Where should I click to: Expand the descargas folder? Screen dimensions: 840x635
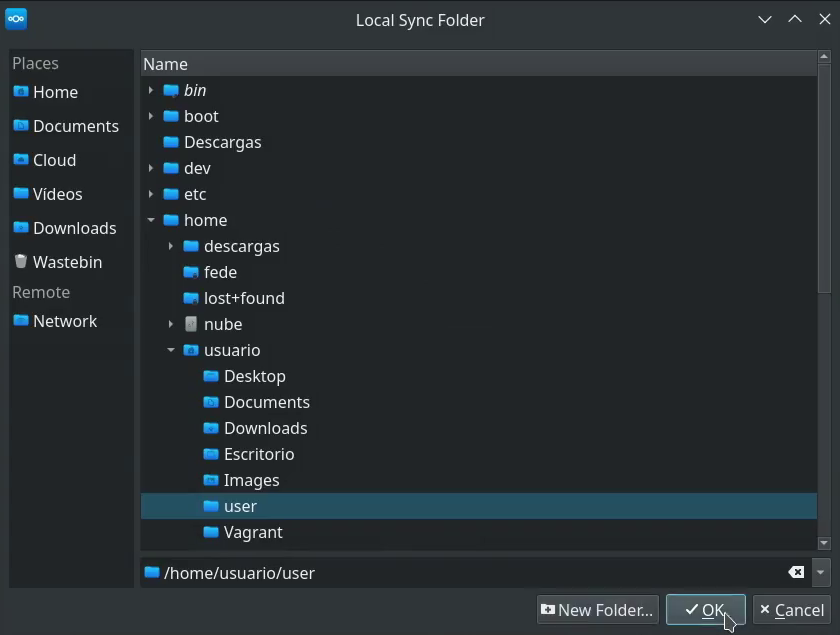coord(171,246)
